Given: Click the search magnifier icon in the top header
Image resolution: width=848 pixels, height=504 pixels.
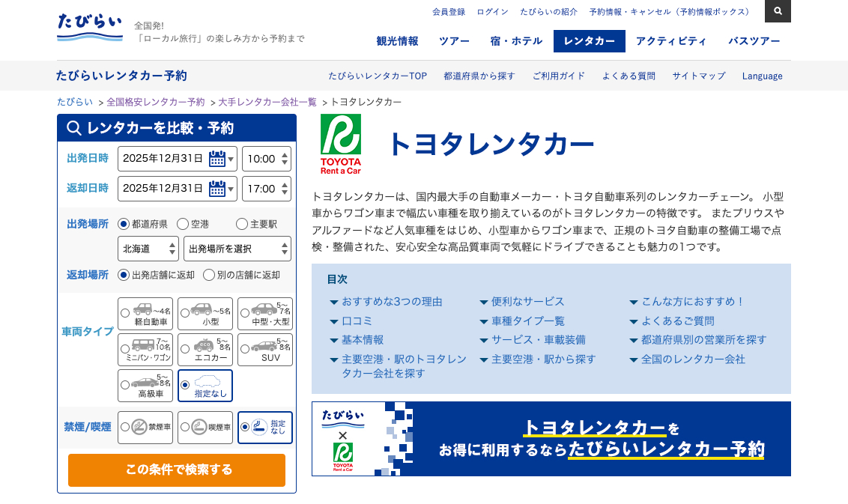Looking at the screenshot, I should pyautogui.click(x=778, y=11).
